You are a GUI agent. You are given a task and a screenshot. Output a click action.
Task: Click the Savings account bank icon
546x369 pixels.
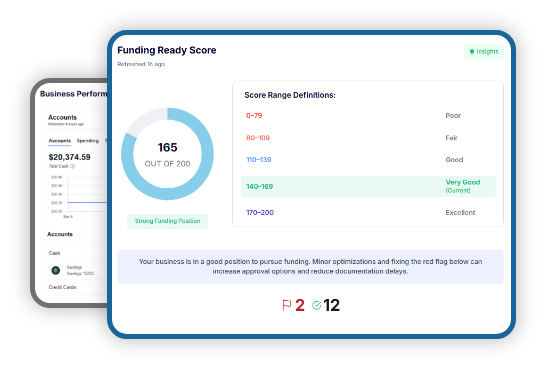click(x=56, y=270)
